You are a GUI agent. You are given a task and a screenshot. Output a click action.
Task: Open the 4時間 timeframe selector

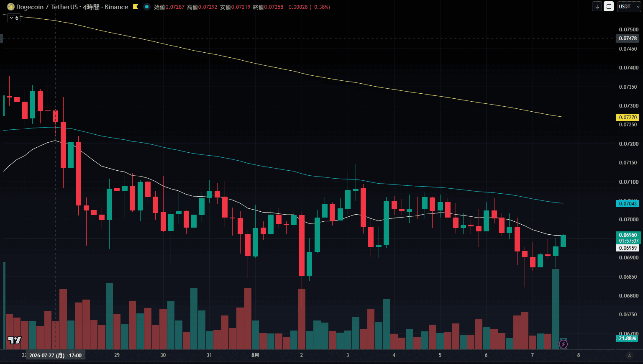pyautogui.click(x=90, y=7)
